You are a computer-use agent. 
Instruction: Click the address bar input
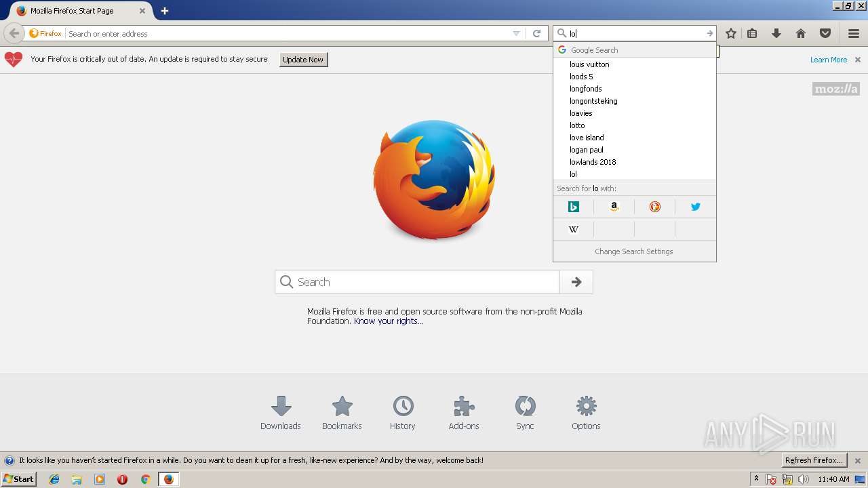288,33
